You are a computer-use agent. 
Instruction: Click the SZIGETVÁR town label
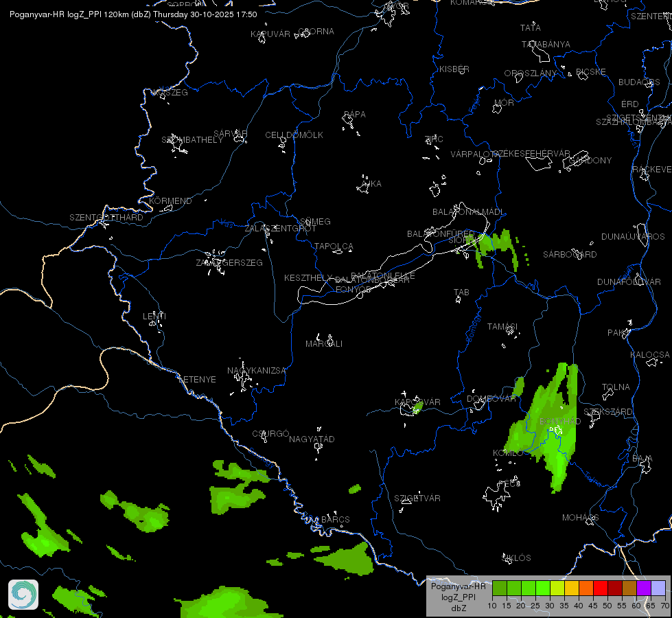(x=417, y=499)
